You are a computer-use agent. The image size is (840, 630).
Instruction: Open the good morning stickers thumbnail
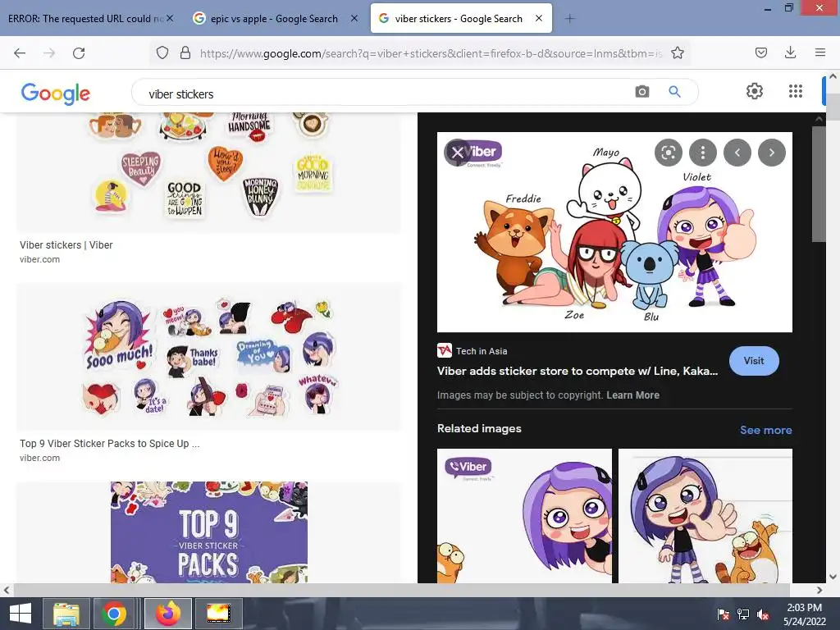pos(208,172)
